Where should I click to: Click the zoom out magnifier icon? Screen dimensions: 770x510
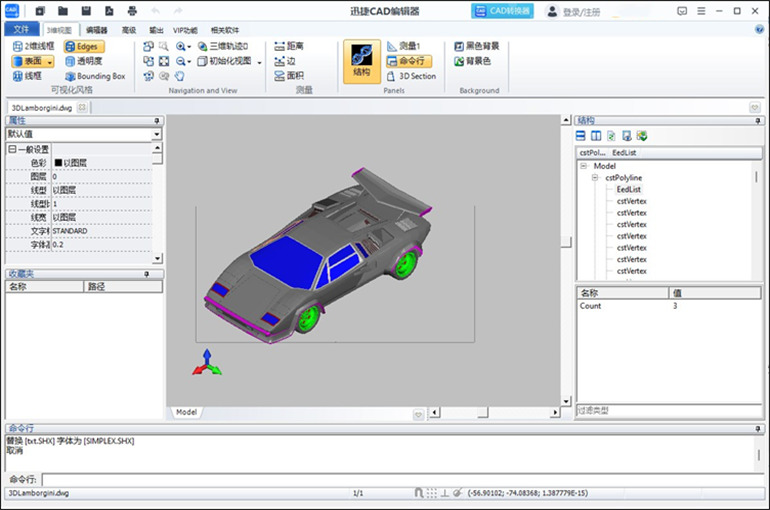click(180, 61)
